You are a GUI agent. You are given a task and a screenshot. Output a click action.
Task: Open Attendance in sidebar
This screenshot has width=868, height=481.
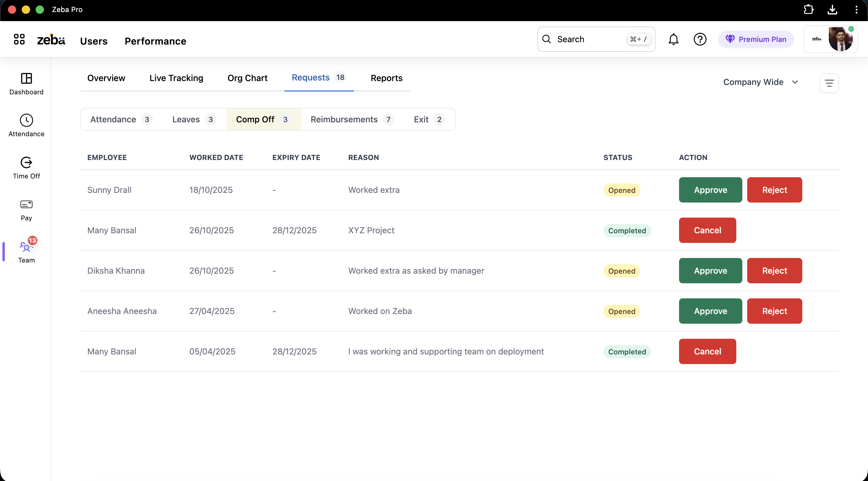tap(26, 126)
